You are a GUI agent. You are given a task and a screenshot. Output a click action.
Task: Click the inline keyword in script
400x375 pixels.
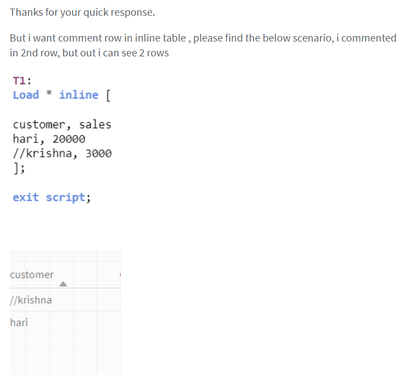79,95
